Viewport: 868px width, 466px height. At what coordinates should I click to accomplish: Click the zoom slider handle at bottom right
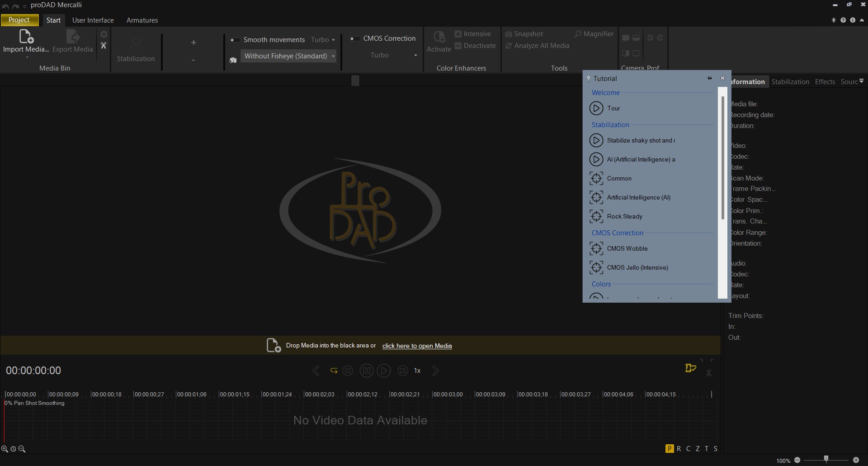(826, 459)
